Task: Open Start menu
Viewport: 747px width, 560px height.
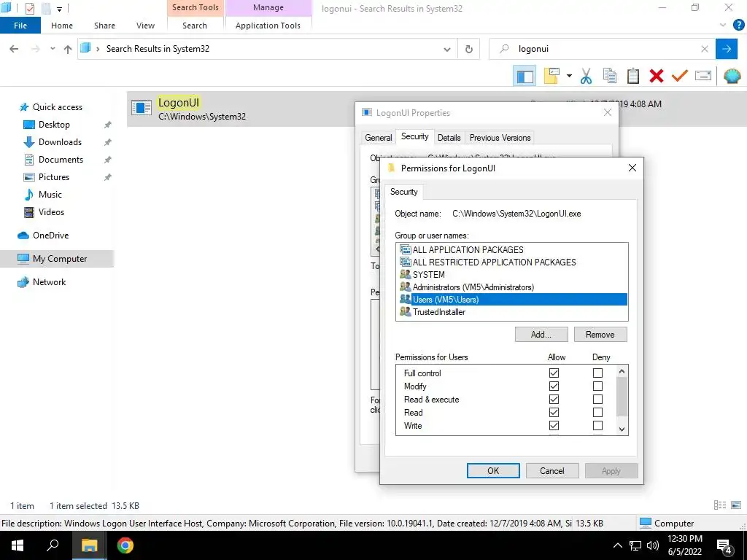Action: 18,545
